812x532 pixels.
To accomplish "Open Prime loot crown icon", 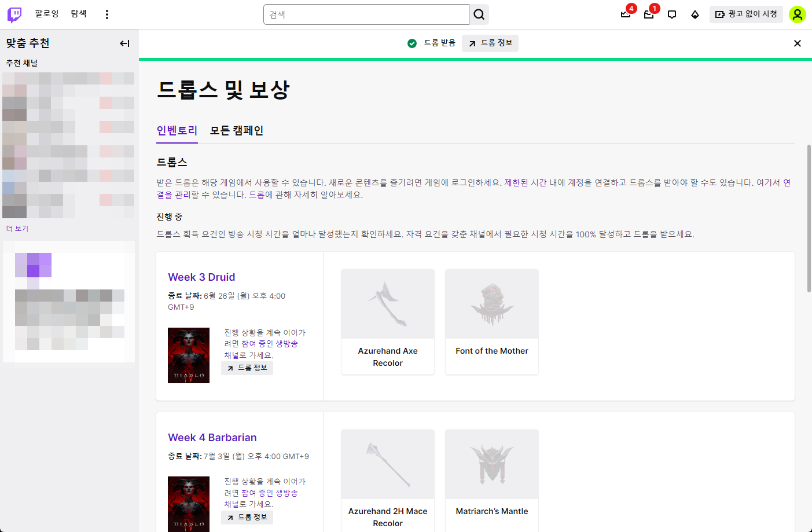I will 626,14.
